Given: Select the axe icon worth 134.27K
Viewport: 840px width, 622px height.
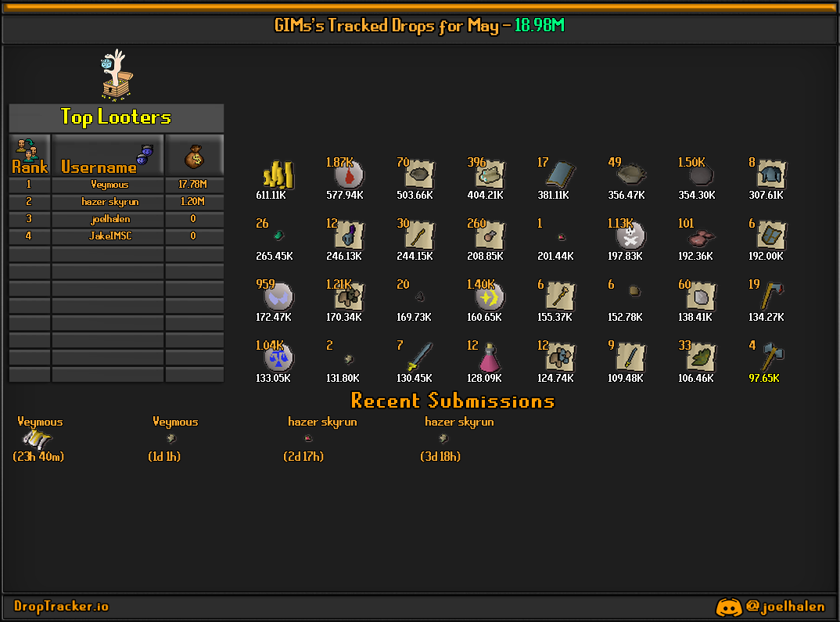Looking at the screenshot, I should pos(772,296).
